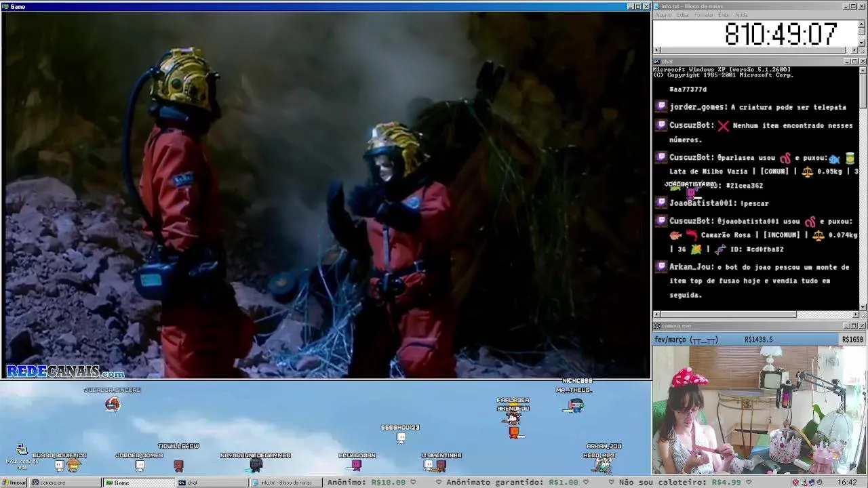Click NAYARAONADEGAMMER avatar character
The image size is (868, 488).
(256, 465)
